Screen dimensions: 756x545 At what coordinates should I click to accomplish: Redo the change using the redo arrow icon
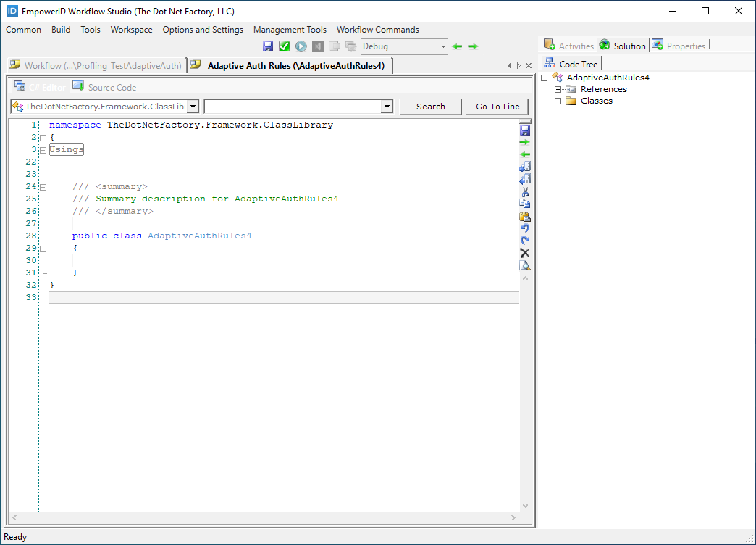(525, 241)
